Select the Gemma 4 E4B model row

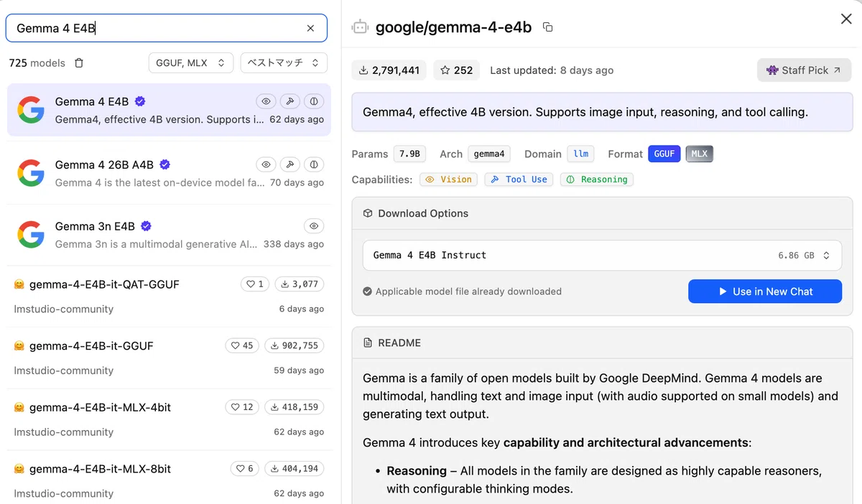[169, 110]
